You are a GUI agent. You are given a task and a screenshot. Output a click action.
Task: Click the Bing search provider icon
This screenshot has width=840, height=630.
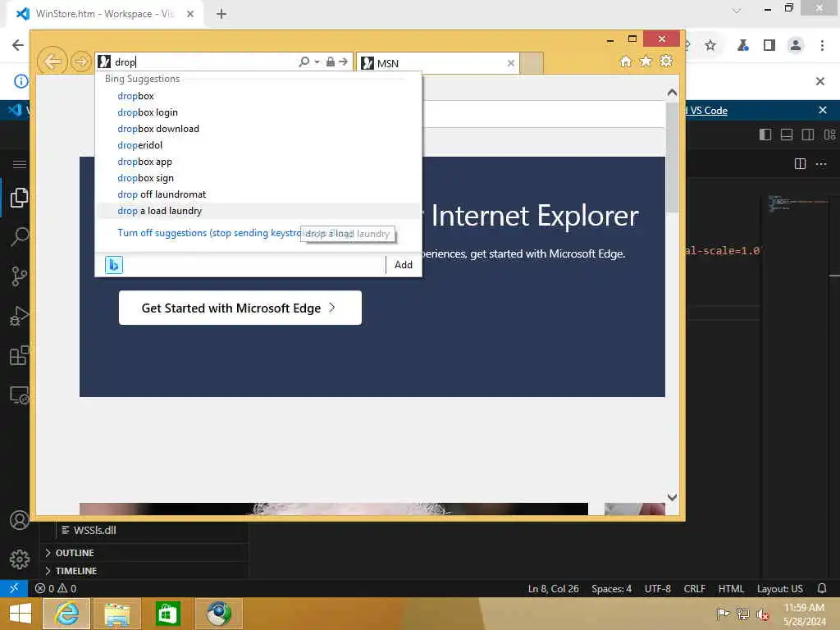pos(113,265)
